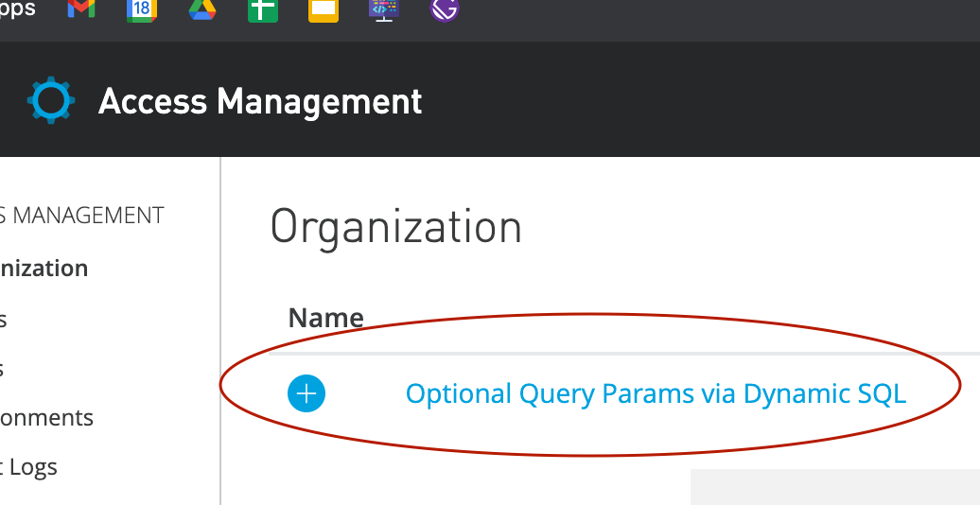Select the sidebar item directly below Organization

pos(4,319)
